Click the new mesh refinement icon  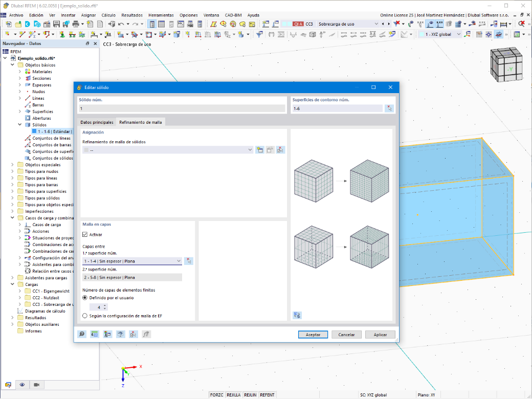pyautogui.click(x=260, y=149)
